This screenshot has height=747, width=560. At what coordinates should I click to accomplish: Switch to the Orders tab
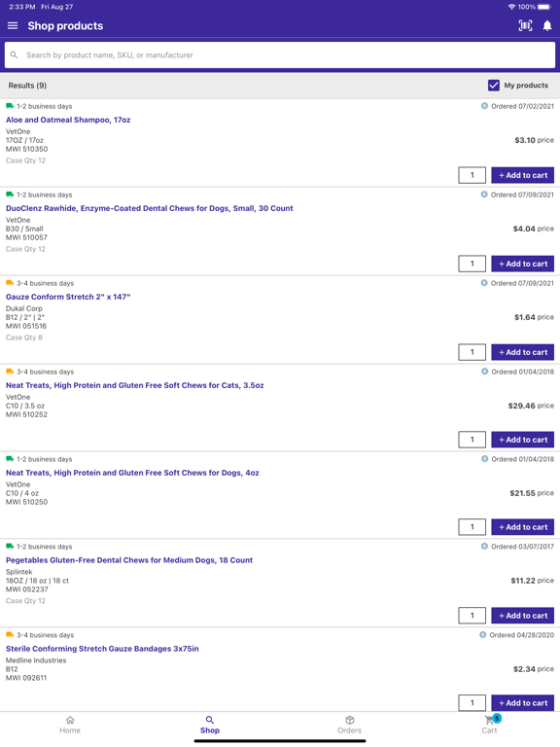(x=350, y=725)
